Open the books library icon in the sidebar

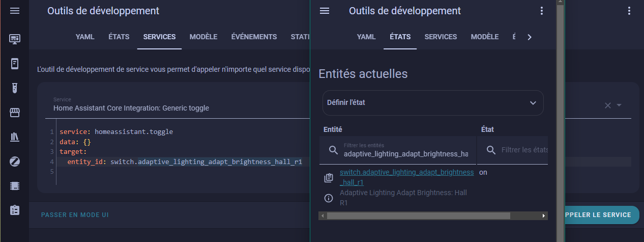15,137
